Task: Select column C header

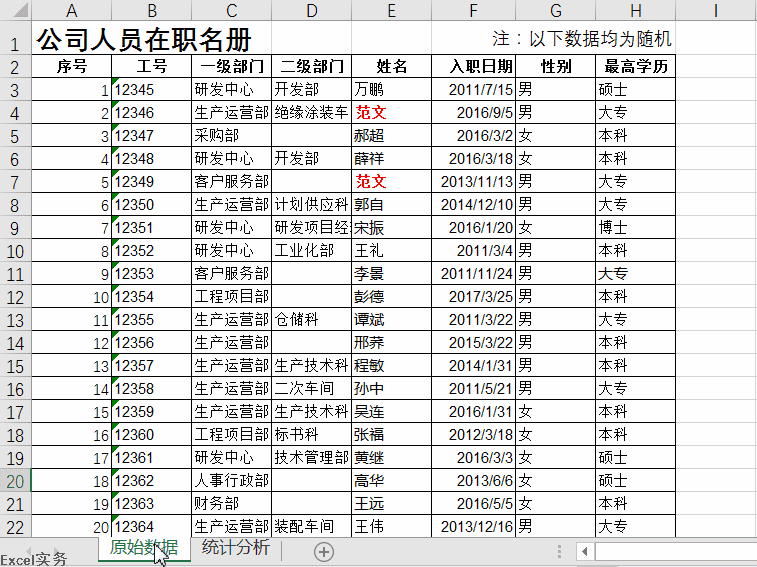Action: 232,10
